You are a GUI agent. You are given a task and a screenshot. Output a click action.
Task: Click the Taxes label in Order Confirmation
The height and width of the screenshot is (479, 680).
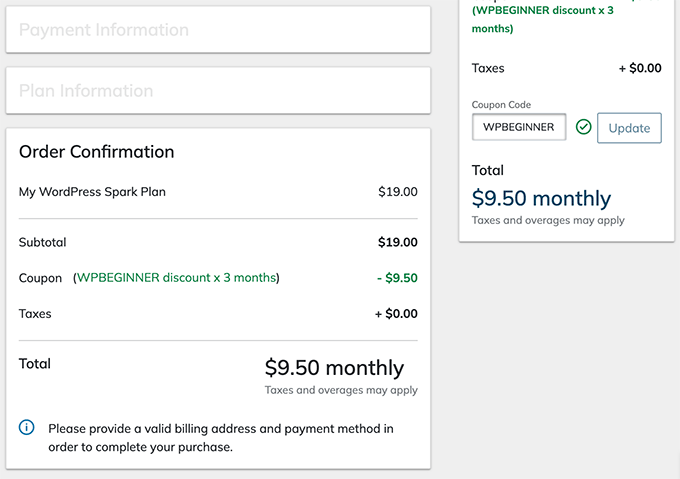pos(35,314)
